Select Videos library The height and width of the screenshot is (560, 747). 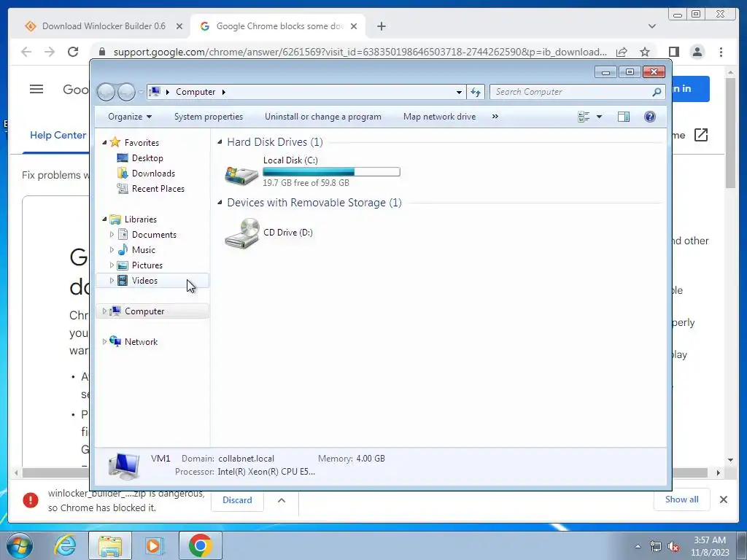144,281
